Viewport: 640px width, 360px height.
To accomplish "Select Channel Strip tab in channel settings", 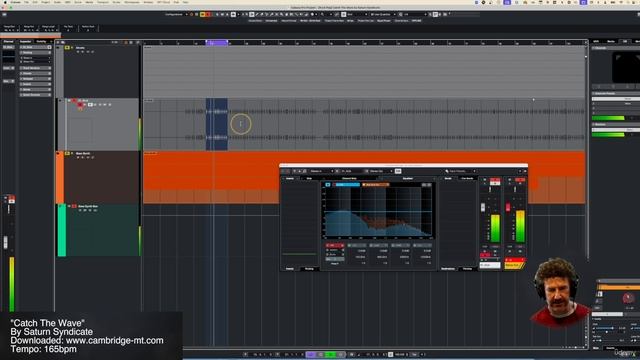I will (x=349, y=178).
